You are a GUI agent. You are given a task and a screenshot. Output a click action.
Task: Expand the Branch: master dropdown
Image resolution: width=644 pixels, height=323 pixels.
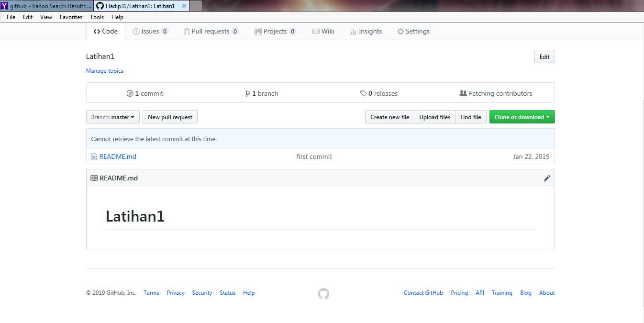(x=113, y=117)
